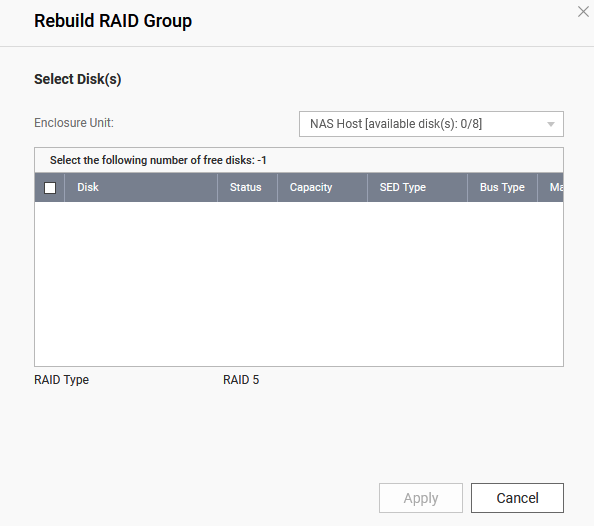This screenshot has height=526, width=594.
Task: Click the partially visible Ma column header
Action: pos(550,187)
